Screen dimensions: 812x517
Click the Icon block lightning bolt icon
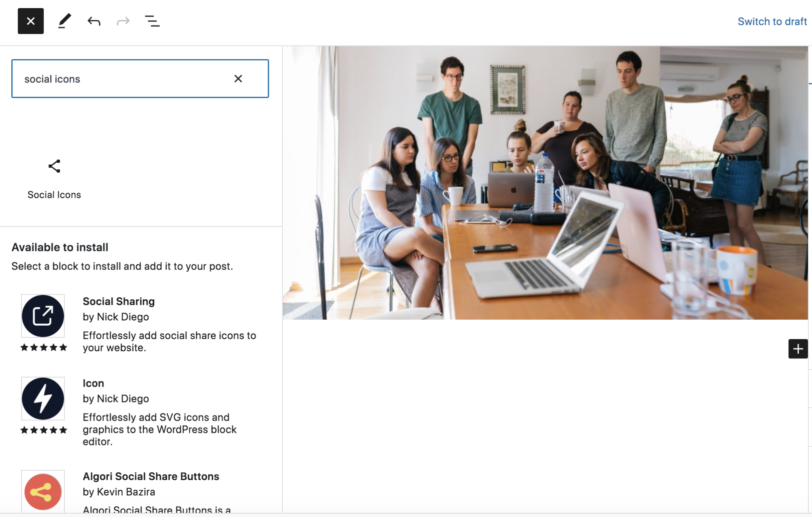click(43, 398)
